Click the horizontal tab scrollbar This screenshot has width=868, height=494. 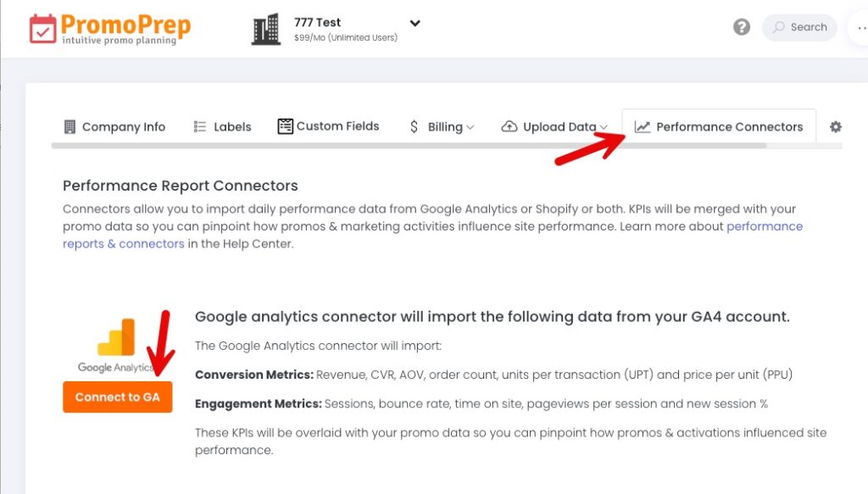tap(409, 146)
